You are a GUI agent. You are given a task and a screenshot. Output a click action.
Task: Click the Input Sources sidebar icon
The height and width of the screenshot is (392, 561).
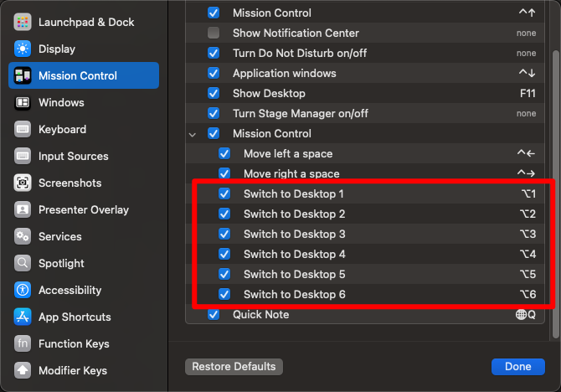23,156
